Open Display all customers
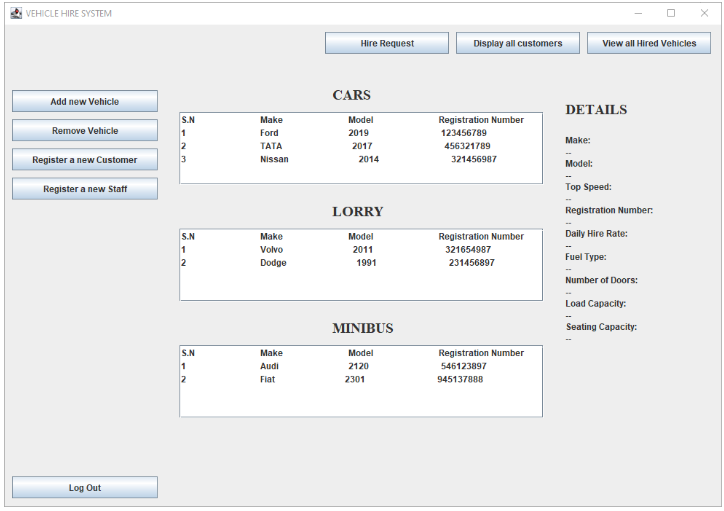Image resolution: width=724 pixels, height=511 pixels. pos(518,43)
